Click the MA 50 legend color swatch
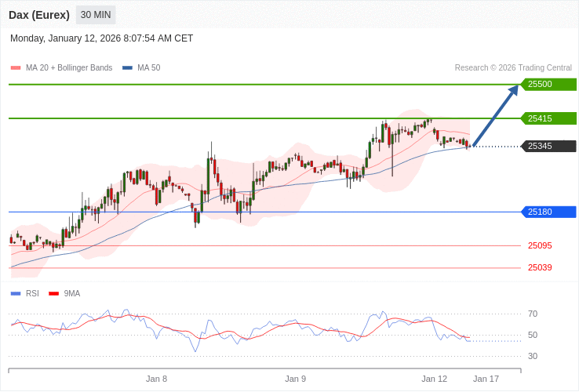This screenshot has height=392, width=579. pyautogui.click(x=127, y=68)
